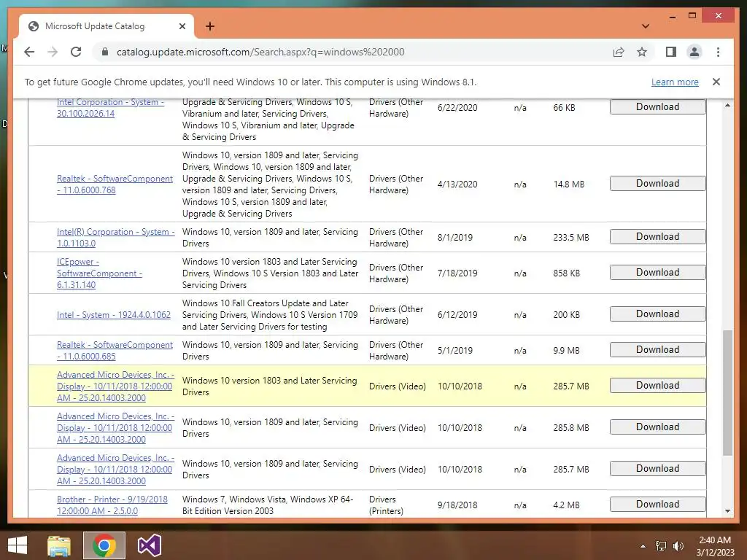
Task: Open the highlighted Advanced Micro Devices Display link
Action: [x=116, y=386]
